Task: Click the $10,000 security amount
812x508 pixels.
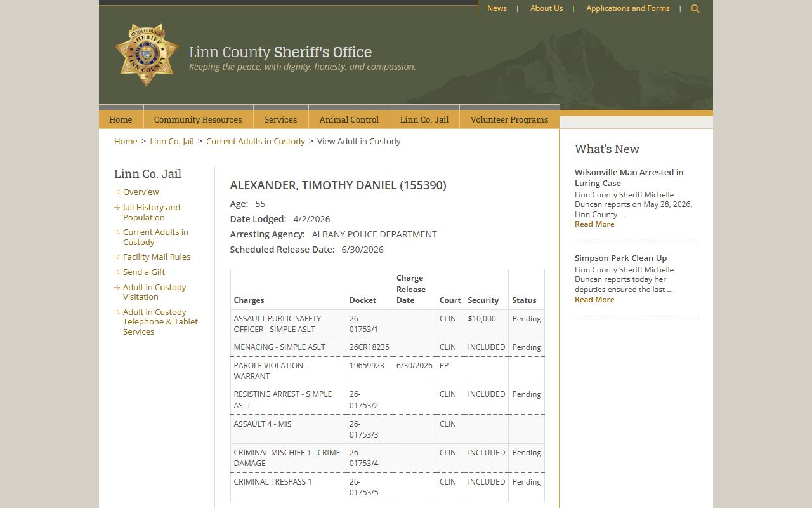Action: click(x=481, y=319)
